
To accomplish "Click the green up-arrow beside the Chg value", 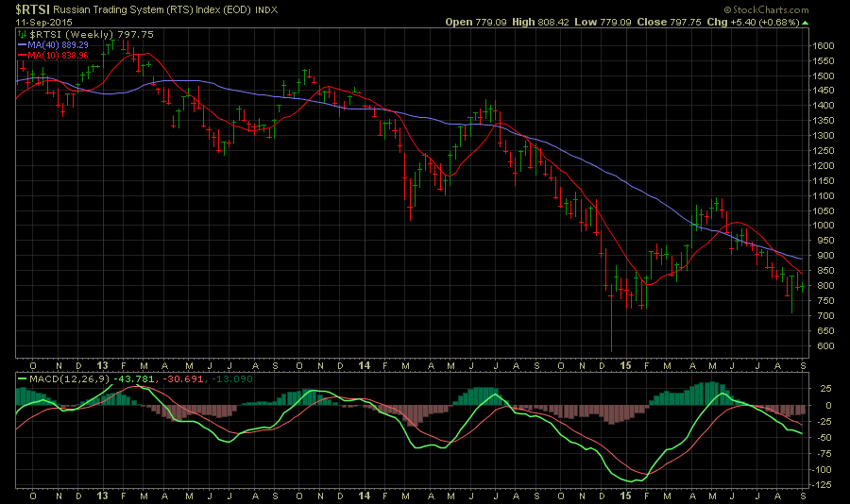I will [x=805, y=23].
